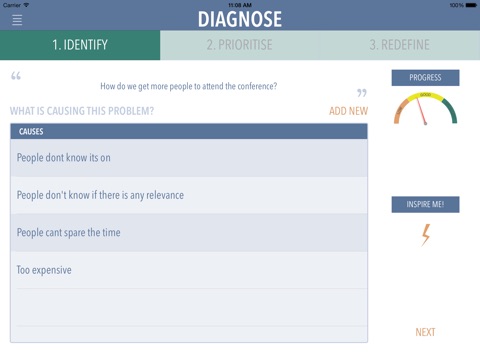
Task: Tap the orange lightning bolt icon
Action: pyautogui.click(x=426, y=235)
